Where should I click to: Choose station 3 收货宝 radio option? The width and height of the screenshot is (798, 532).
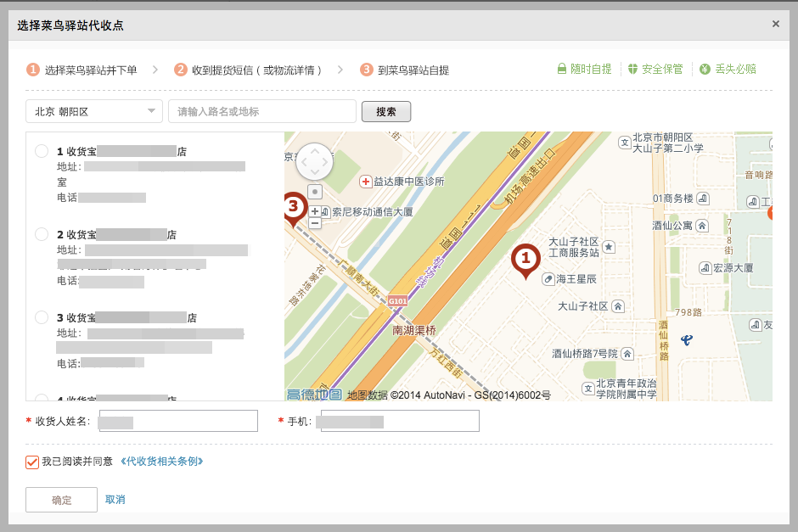tap(42, 317)
